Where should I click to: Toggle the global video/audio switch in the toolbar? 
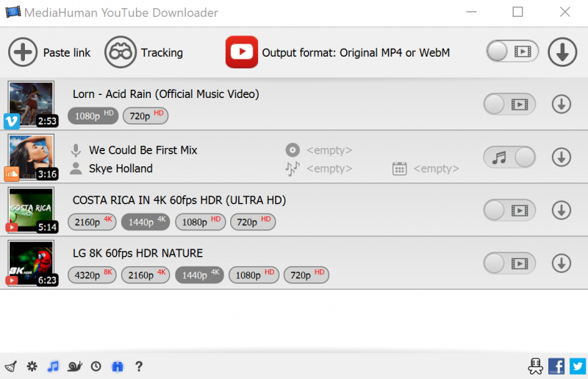point(512,52)
